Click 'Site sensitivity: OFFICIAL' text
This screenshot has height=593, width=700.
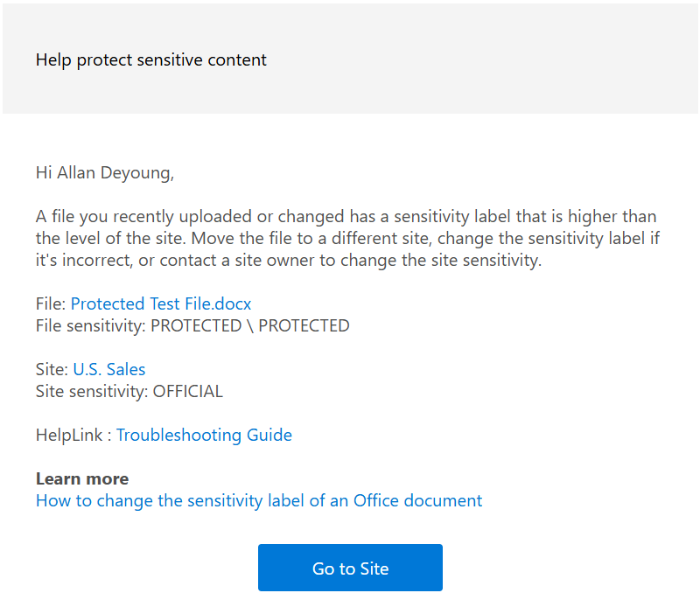[x=129, y=391]
